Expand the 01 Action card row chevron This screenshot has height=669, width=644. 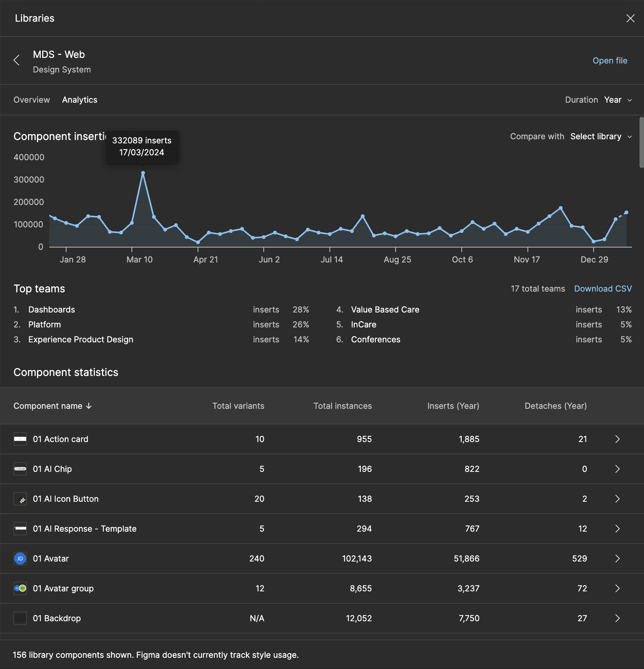(617, 439)
